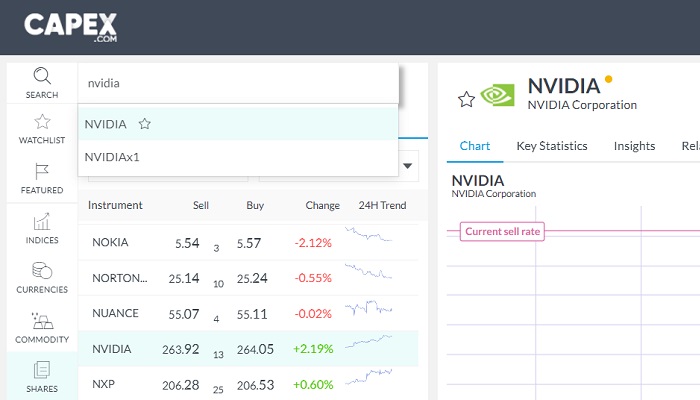Click NVIDIA buy price 264.05
Viewport: 700px width, 400px height.
[255, 349]
